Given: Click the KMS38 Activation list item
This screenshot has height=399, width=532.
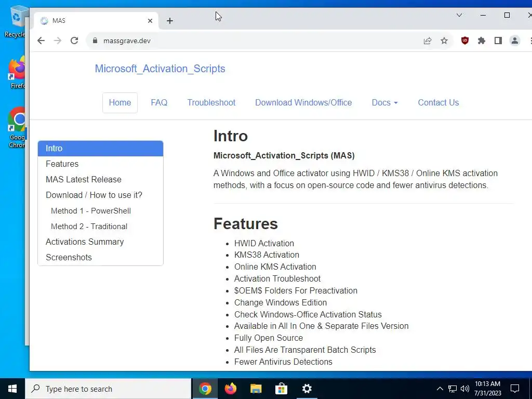Looking at the screenshot, I should tap(267, 255).
